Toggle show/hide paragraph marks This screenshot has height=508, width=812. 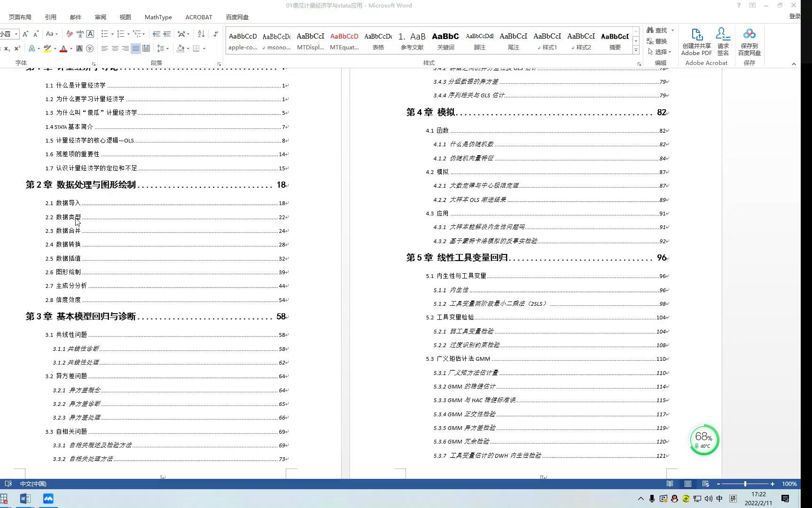point(216,34)
